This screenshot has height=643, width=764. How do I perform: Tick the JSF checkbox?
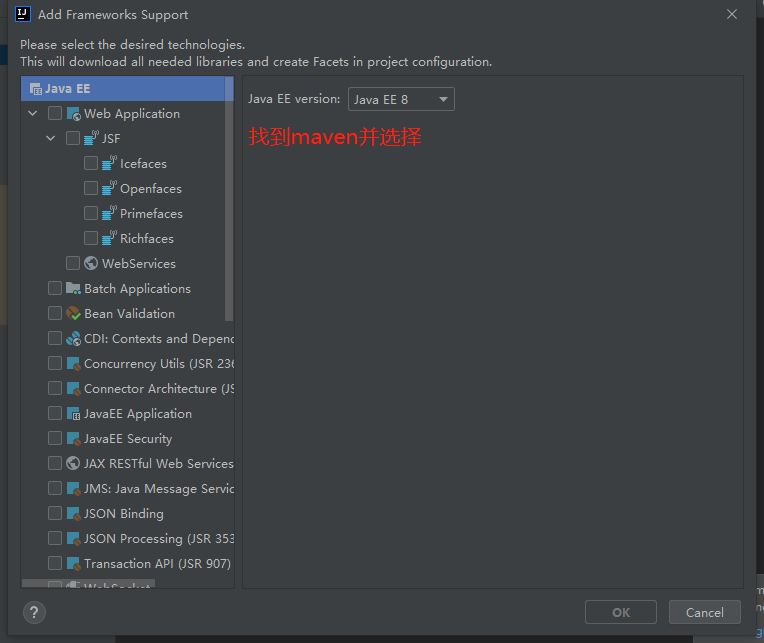tap(73, 138)
